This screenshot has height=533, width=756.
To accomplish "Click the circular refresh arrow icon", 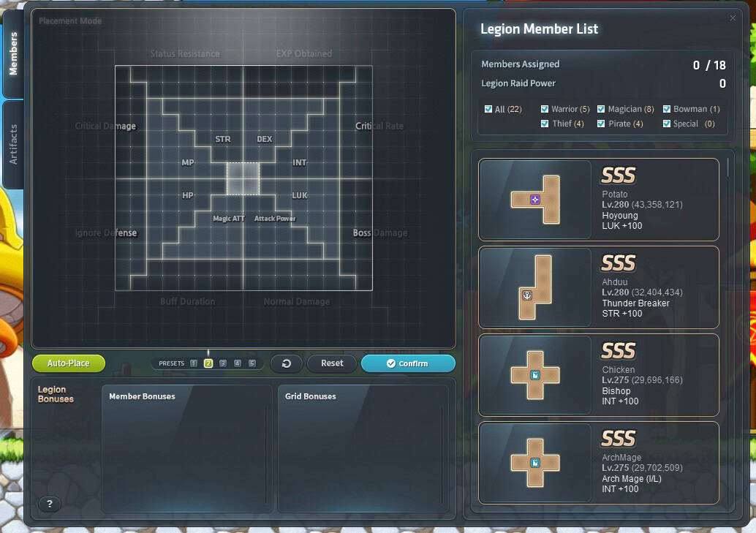I will click(x=286, y=363).
